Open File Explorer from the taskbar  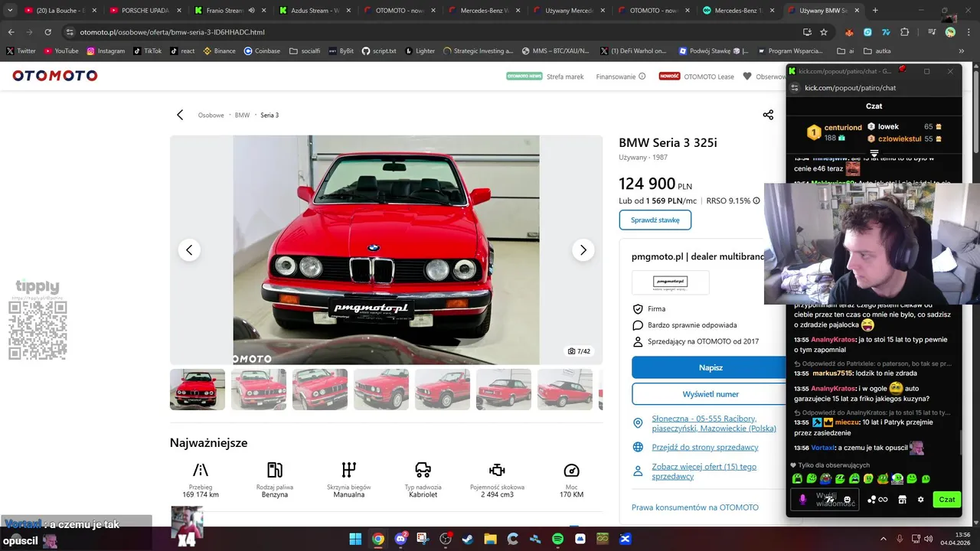(490, 539)
